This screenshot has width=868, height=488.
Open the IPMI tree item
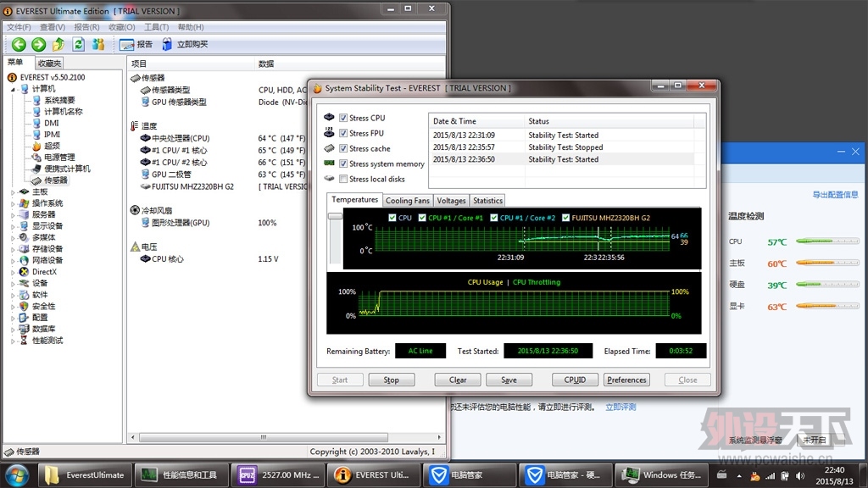(52, 135)
